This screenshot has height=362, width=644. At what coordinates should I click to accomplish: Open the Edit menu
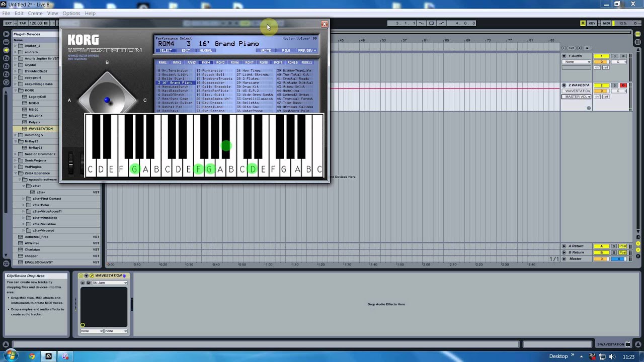coord(19,13)
